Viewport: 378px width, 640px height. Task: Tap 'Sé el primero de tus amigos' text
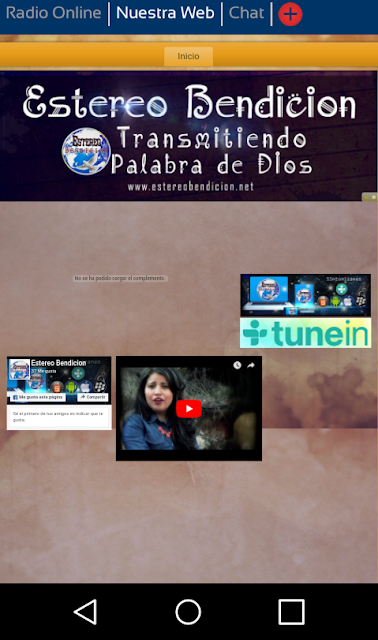tap(58, 416)
